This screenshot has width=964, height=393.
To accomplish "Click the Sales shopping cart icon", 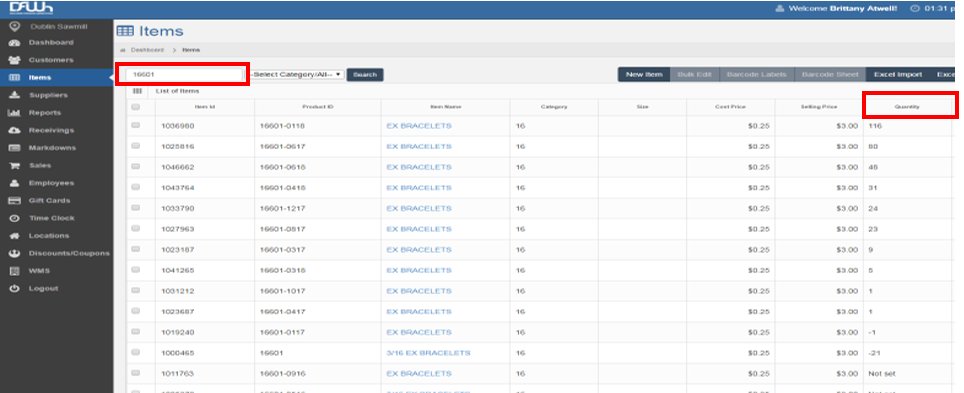I will point(15,165).
